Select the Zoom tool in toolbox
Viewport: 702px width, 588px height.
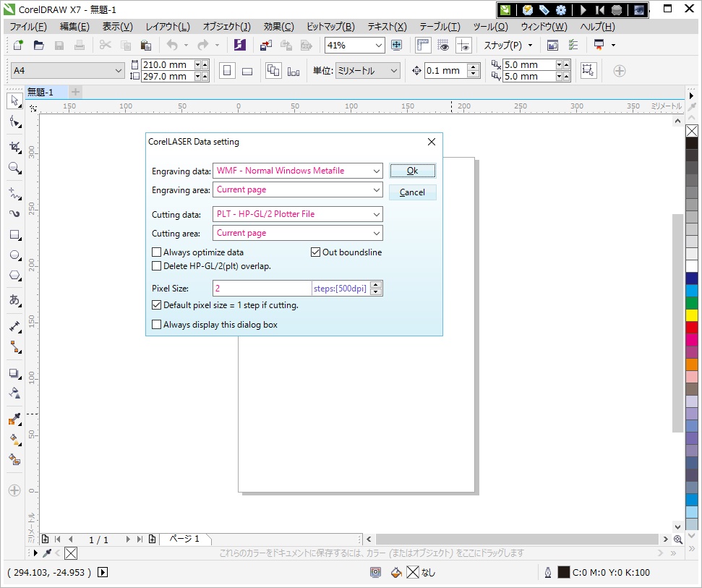pyautogui.click(x=14, y=168)
